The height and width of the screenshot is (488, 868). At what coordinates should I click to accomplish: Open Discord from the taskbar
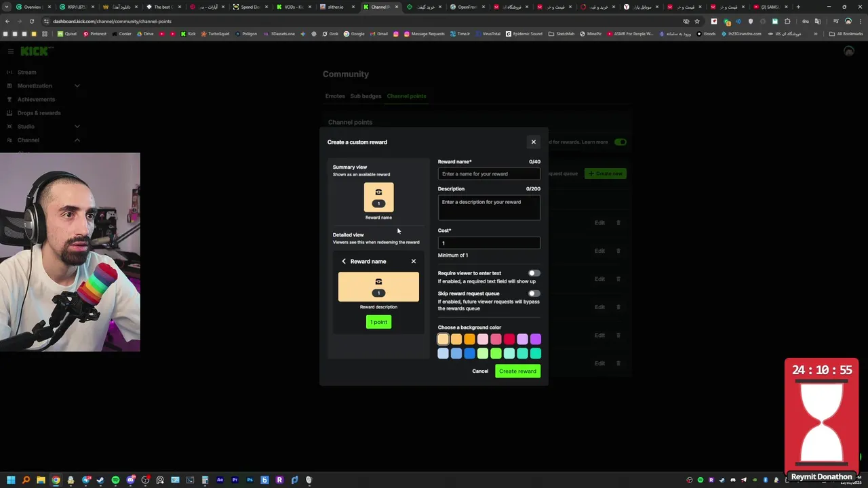(x=130, y=480)
